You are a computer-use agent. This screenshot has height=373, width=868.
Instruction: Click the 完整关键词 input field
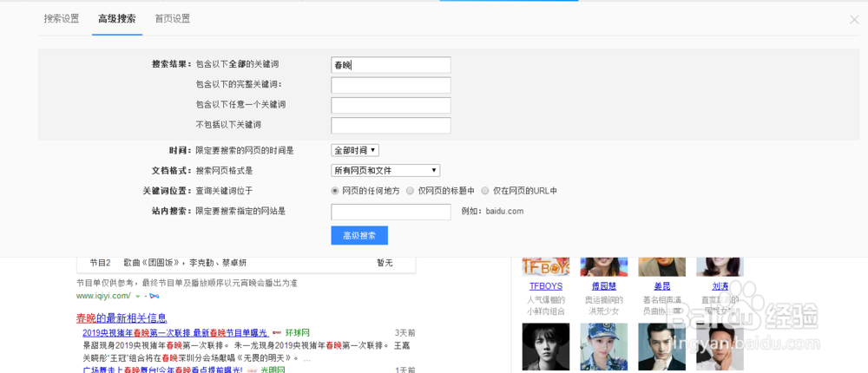(391, 85)
